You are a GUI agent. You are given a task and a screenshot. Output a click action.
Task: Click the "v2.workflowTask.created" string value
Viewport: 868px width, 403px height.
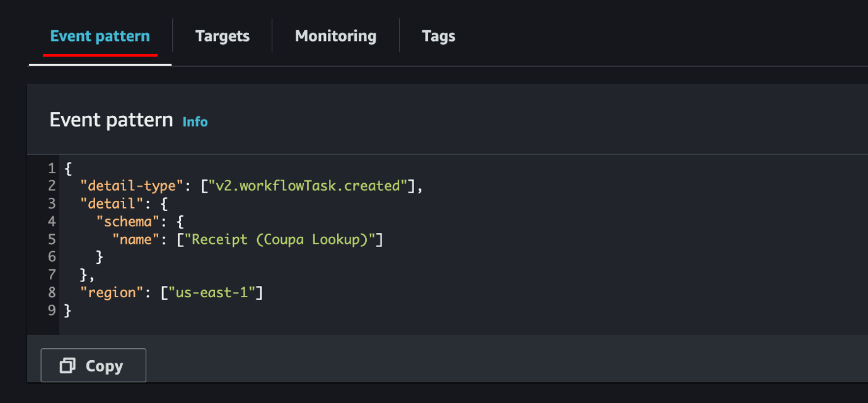click(308, 186)
